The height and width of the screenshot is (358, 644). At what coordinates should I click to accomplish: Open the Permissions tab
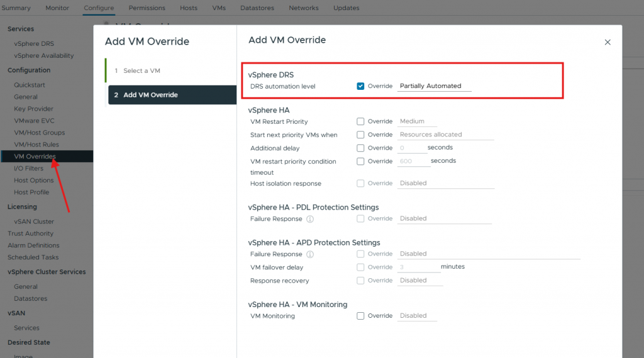tap(147, 8)
